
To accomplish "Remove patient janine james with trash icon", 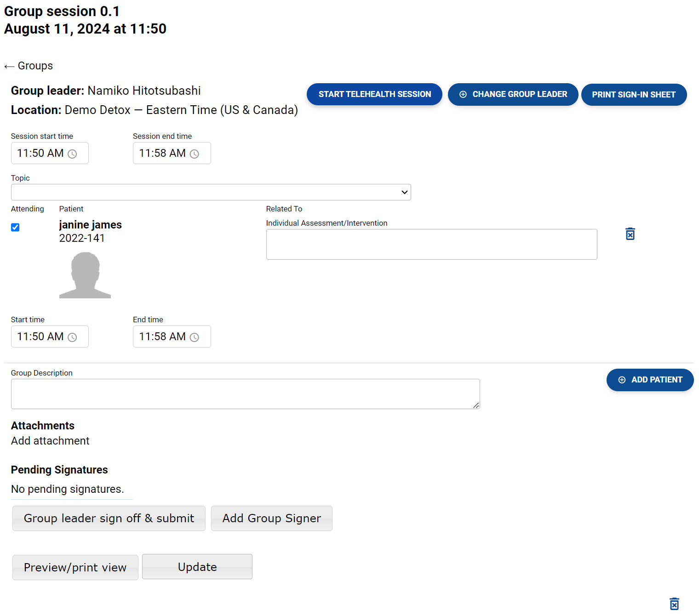I will (x=630, y=234).
